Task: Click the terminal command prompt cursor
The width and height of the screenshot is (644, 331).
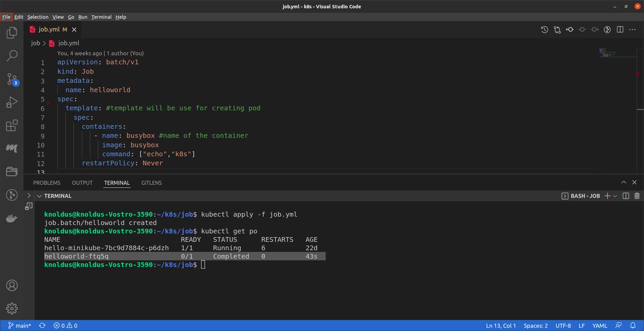Action: pyautogui.click(x=203, y=264)
